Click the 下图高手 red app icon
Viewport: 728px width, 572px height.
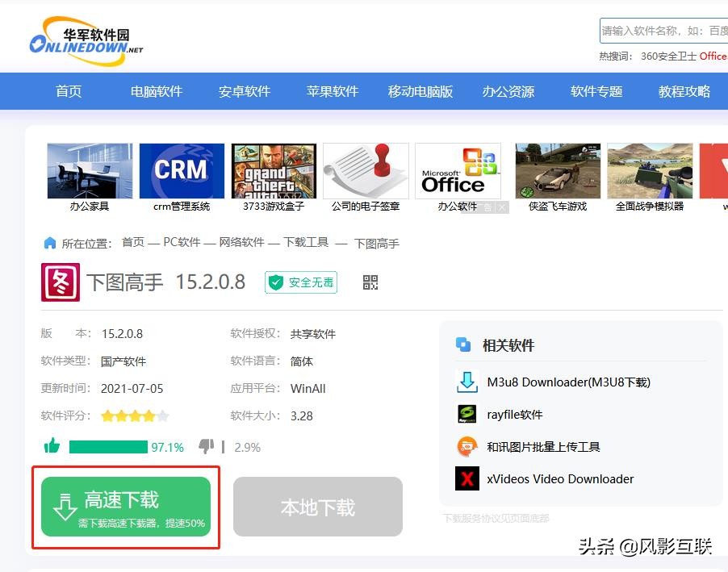coord(60,283)
